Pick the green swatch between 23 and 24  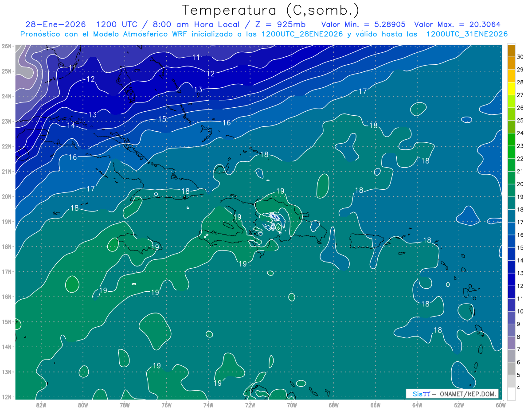pos(511,139)
